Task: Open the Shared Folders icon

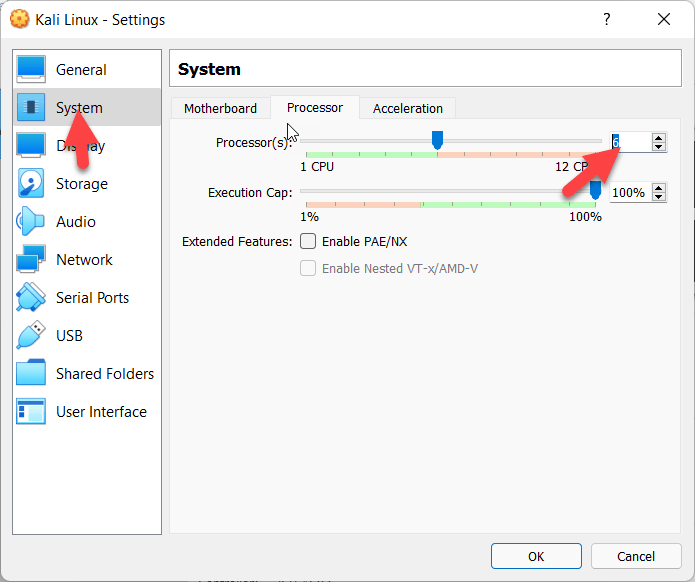Action: click(31, 374)
